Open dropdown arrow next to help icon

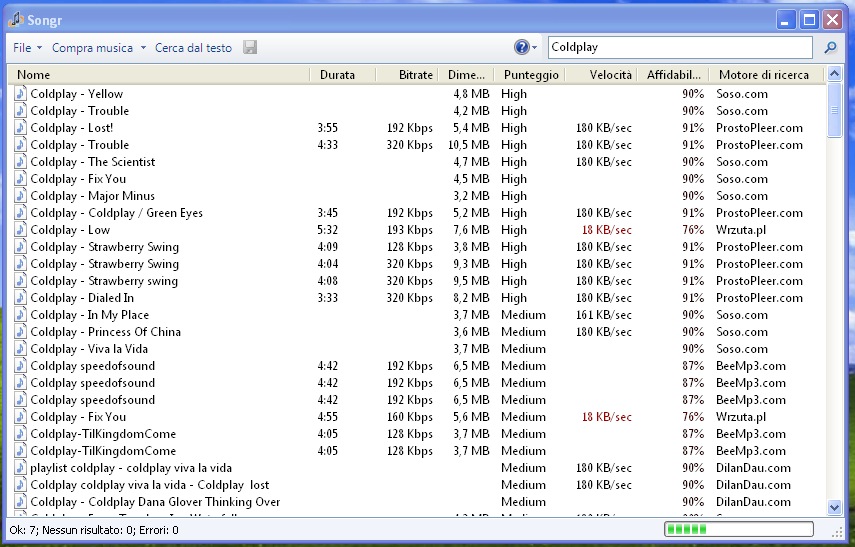coord(535,48)
